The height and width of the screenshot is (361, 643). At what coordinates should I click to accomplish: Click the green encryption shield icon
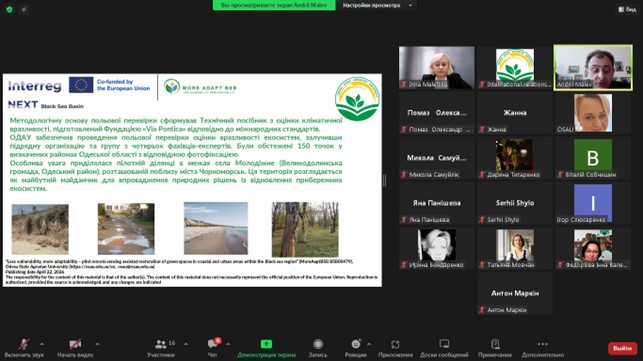pyautogui.click(x=9, y=9)
